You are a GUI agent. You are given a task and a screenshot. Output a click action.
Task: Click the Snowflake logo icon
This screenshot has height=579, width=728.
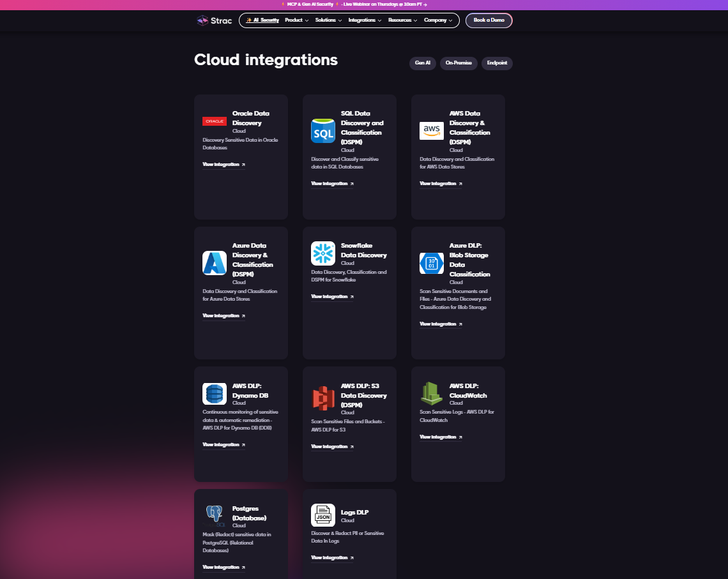pyautogui.click(x=323, y=253)
